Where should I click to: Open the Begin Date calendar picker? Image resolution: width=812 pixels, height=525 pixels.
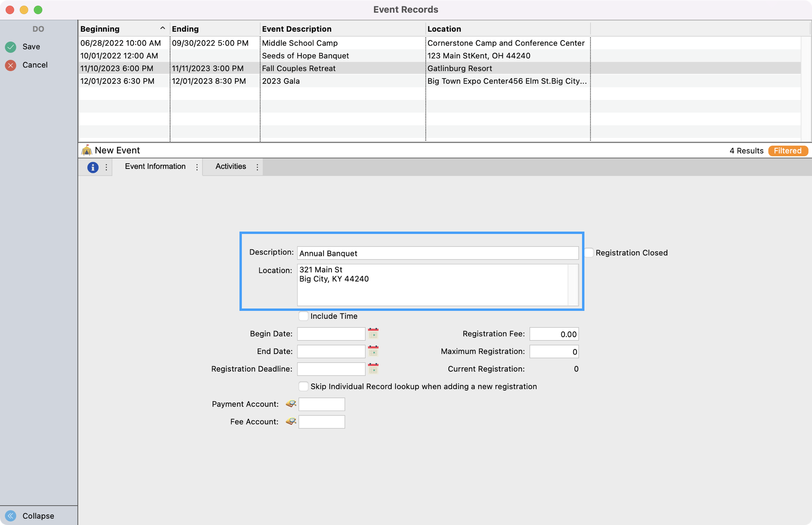click(373, 333)
